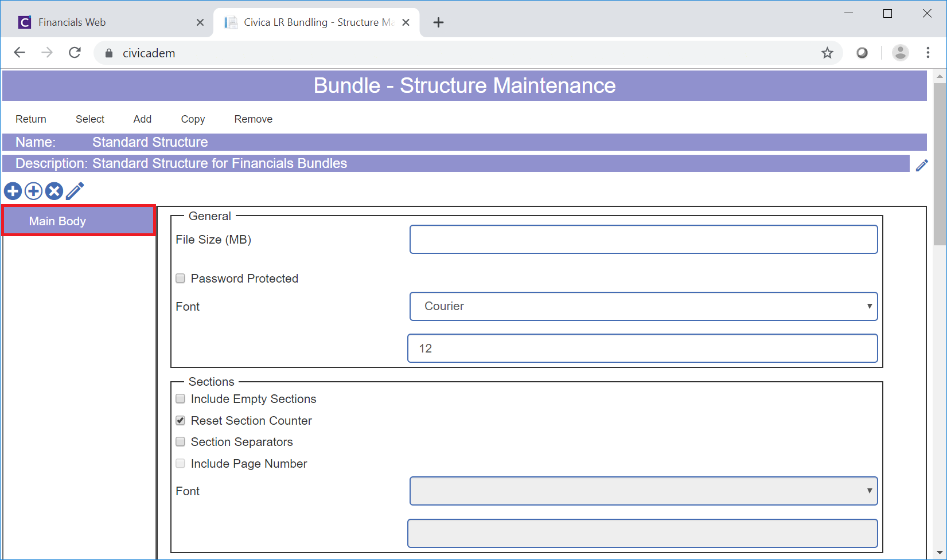Open the General Font dropdown showing Courier
Viewport: 947px width, 560px height.
644,306
